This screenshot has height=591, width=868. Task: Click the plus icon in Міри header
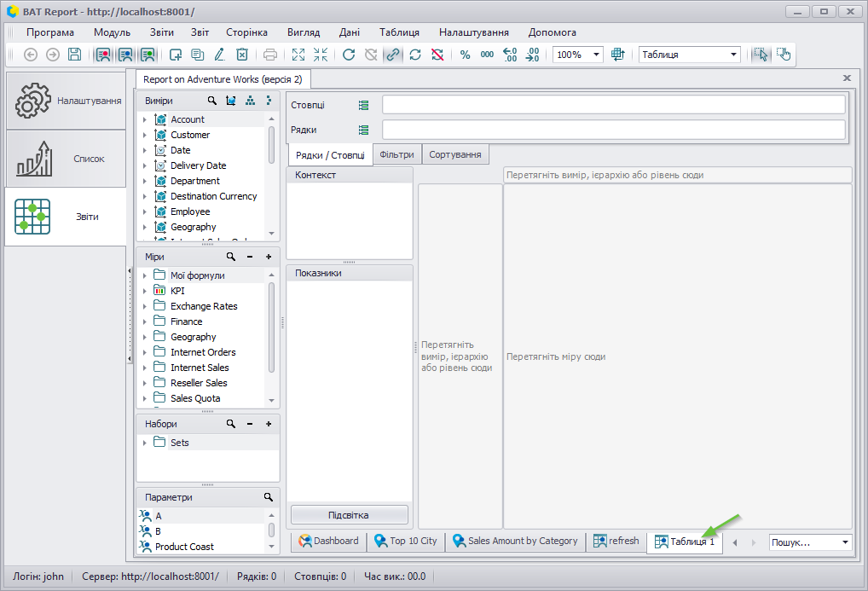point(269,257)
